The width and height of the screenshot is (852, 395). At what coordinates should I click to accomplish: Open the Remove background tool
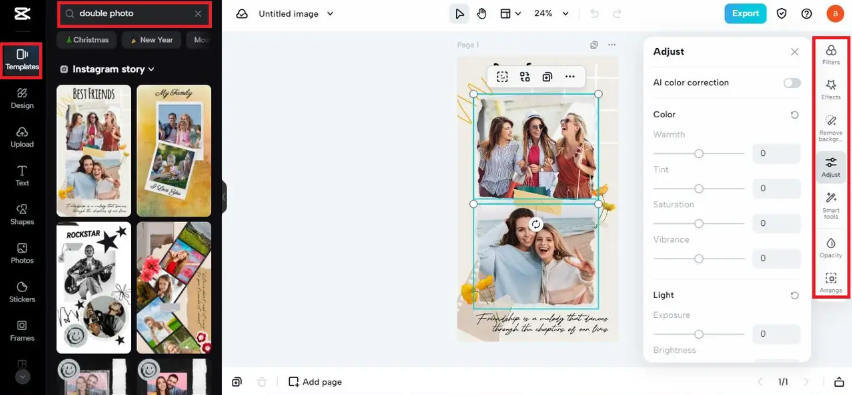point(831,128)
